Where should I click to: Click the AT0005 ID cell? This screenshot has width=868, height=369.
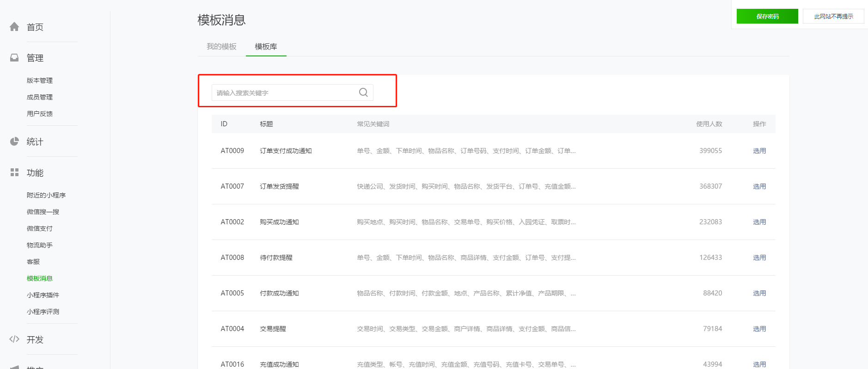coord(232,293)
